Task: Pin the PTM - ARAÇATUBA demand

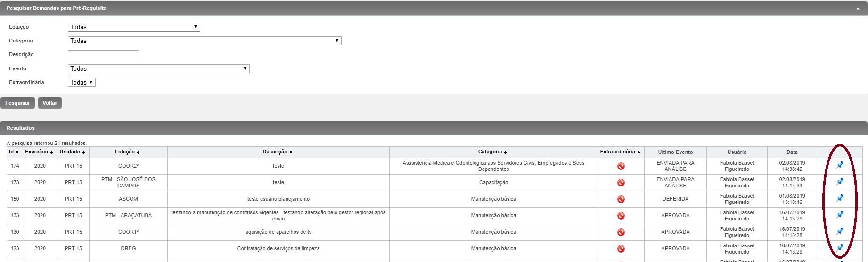Action: (840, 215)
